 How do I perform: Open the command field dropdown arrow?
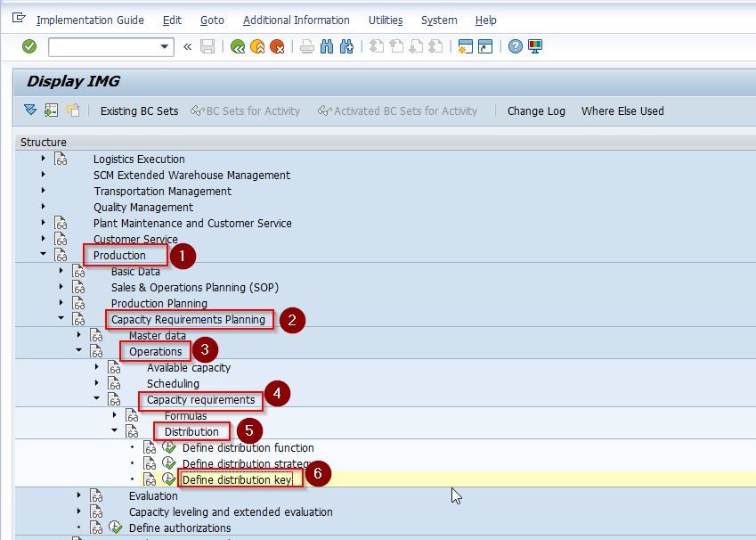[x=165, y=47]
